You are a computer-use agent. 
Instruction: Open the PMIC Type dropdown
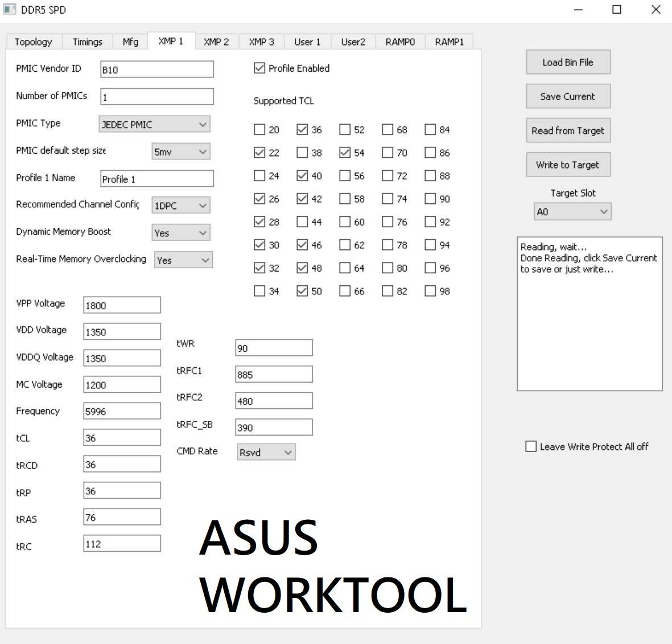154,124
